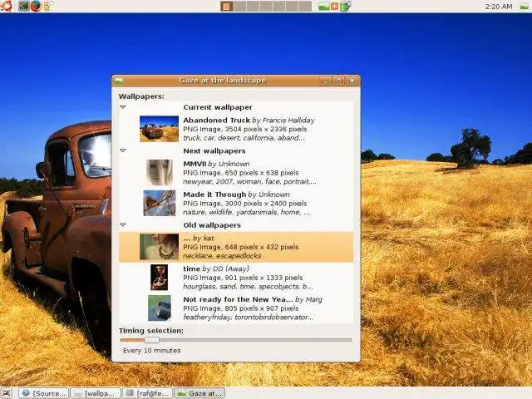Click the green bucket tray icon

pos(345,6)
